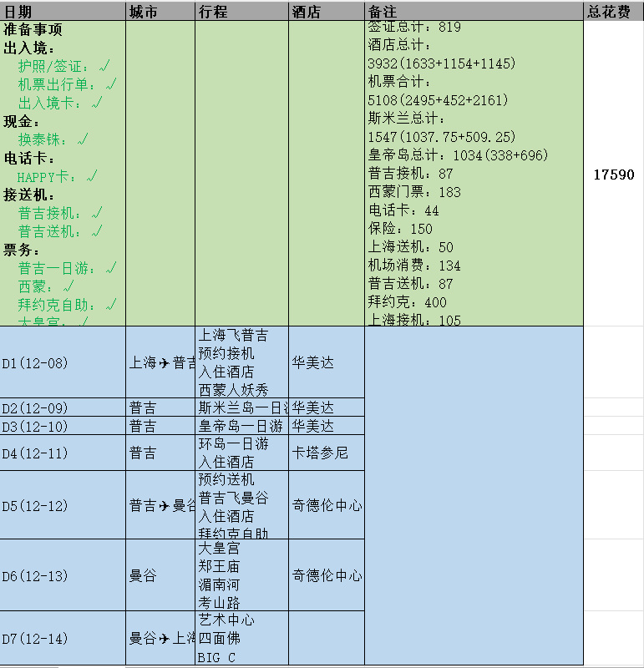Click the 拜约克自助 checklist item under 票务

click(x=67, y=305)
